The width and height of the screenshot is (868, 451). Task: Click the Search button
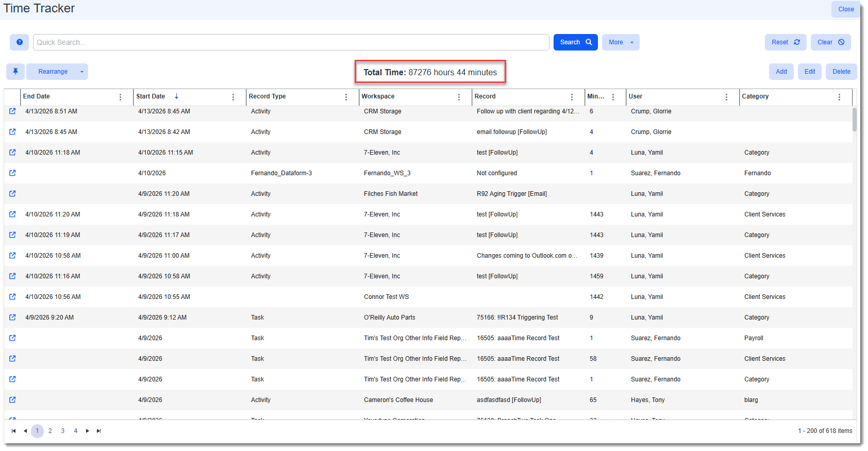click(x=576, y=42)
